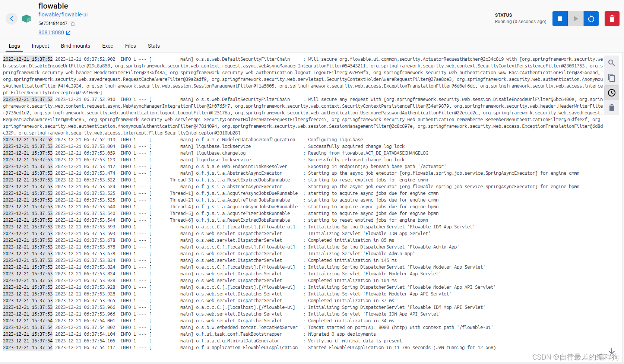Screen dimensions: 624x364
Task: Copy logs to clipboard
Action: [612, 78]
